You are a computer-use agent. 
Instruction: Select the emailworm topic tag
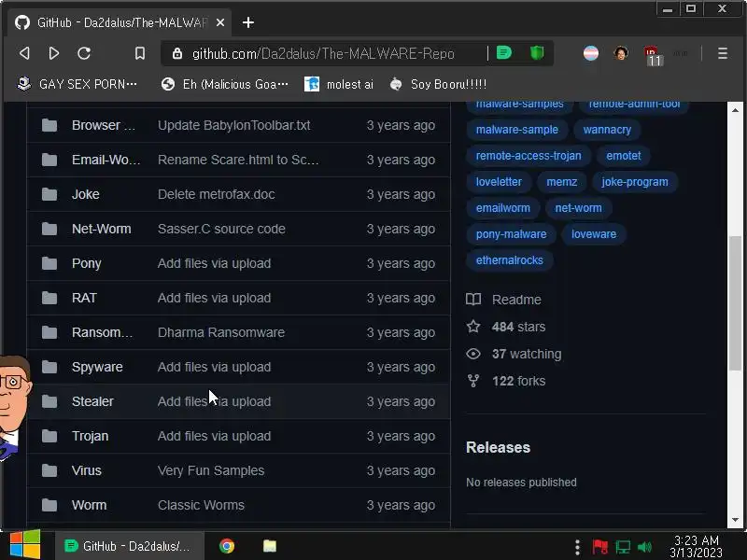coord(502,208)
